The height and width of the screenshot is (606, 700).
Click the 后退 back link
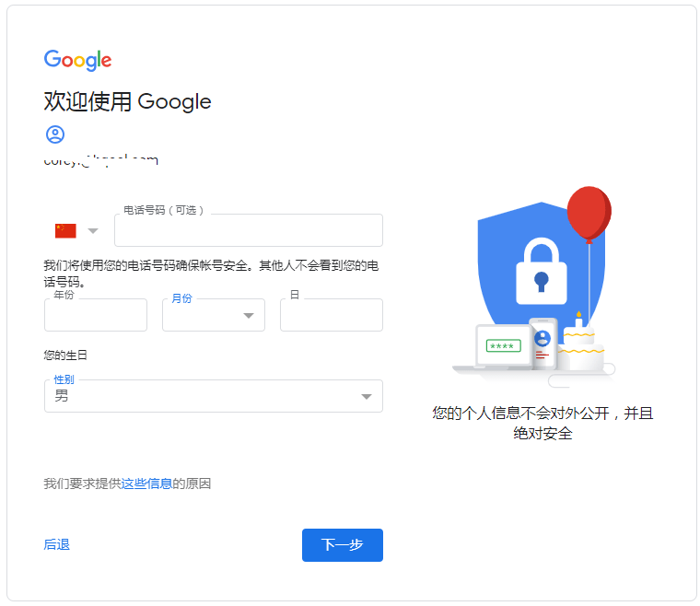pos(57,545)
